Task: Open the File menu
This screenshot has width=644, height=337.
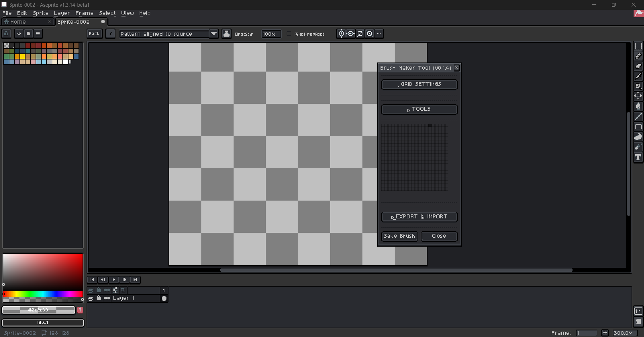Action: click(7, 13)
